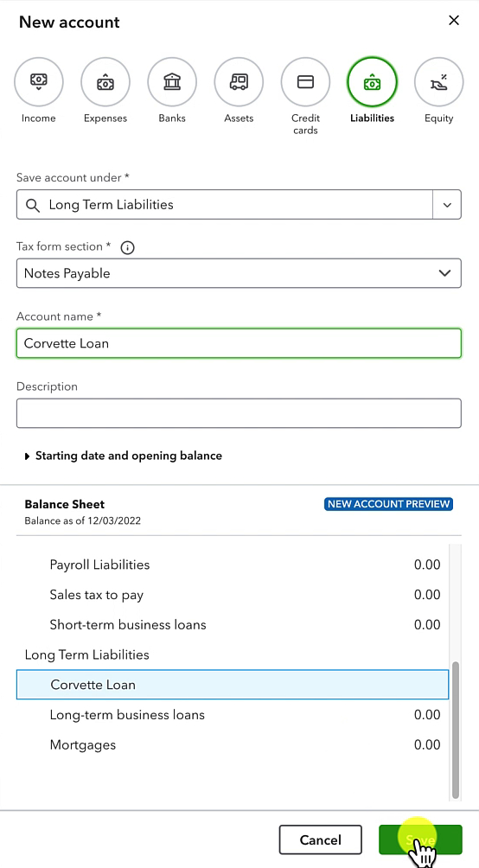This screenshot has height=868, width=479.
Task: Choose the Credit cards account type icon
Action: pyautogui.click(x=306, y=82)
